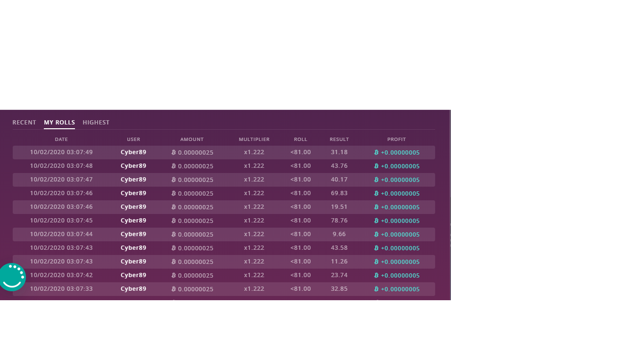Screen dimensions: 644x362
Task: Click amount Bitcoin icon in the 40.17 result row
Action: (x=174, y=179)
